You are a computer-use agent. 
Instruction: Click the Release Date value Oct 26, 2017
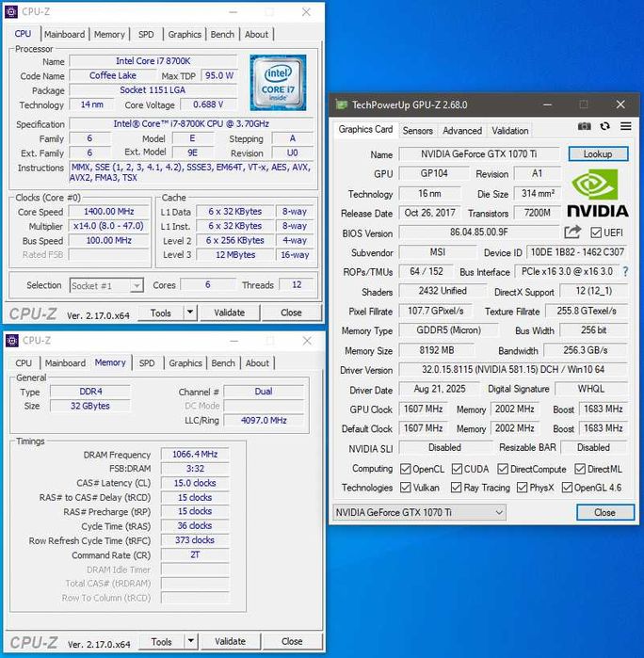tap(430, 213)
